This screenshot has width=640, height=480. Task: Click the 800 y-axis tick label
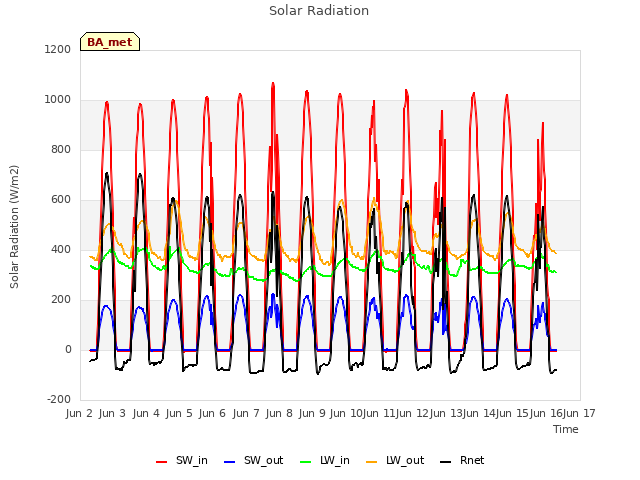pyautogui.click(x=61, y=150)
